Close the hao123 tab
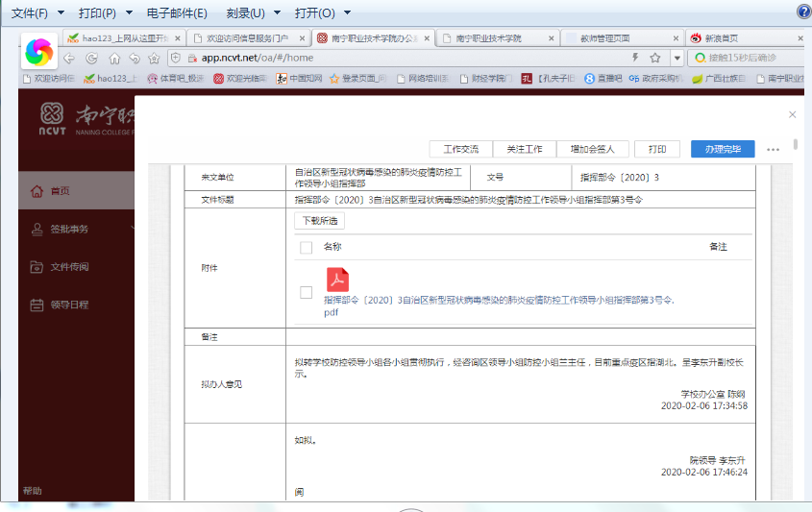 pos(178,38)
